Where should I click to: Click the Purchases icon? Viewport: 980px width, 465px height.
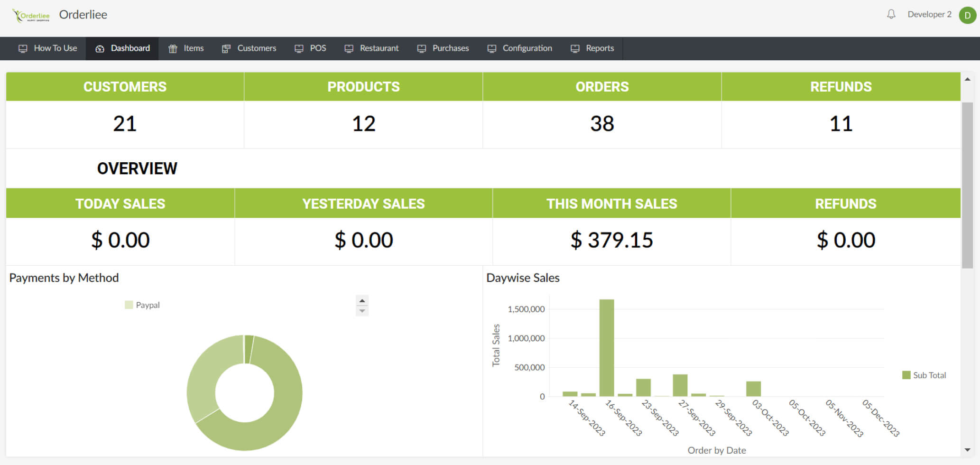421,48
